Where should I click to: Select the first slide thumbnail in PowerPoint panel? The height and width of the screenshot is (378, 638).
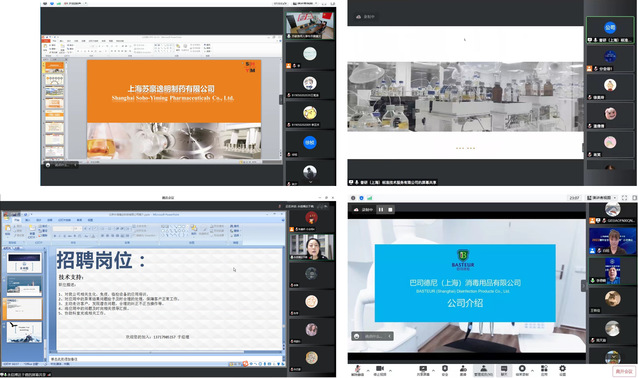(24, 263)
